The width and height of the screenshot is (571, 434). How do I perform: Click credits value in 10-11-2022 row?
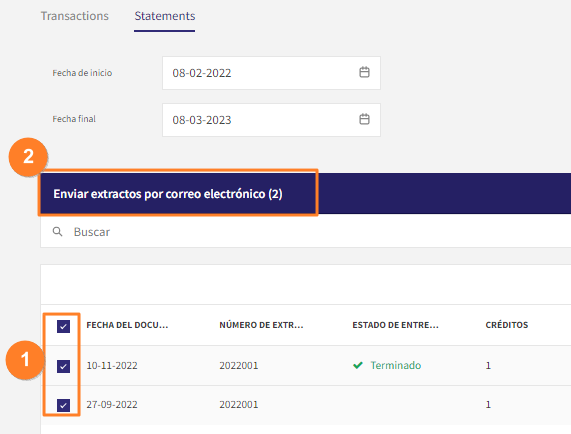[488, 366]
